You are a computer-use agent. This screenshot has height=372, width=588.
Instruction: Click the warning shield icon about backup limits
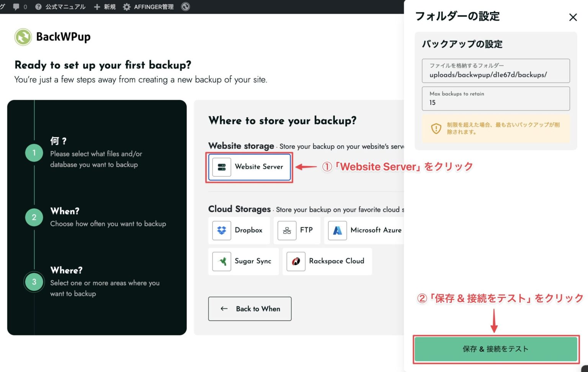(436, 128)
